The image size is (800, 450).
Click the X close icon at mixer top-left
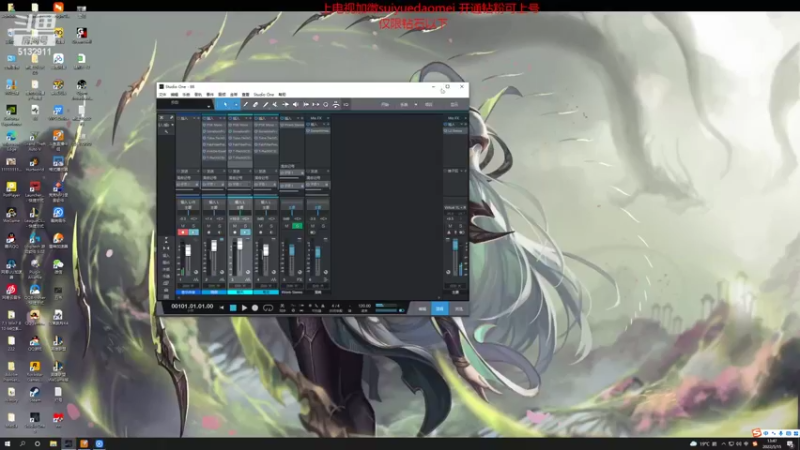pos(162,118)
